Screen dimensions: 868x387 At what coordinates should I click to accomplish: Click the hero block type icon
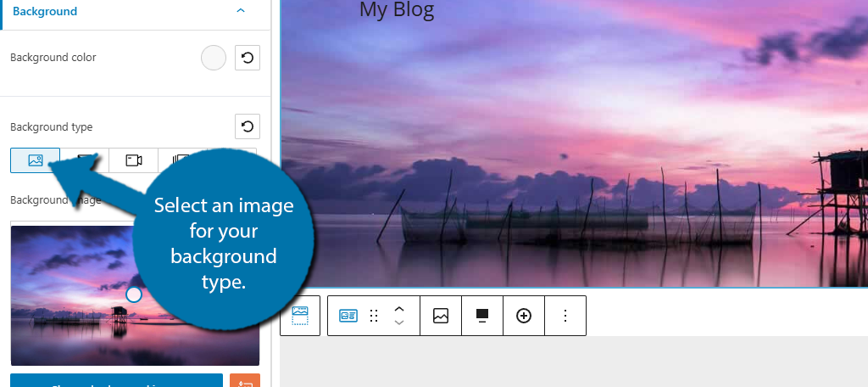click(x=348, y=316)
